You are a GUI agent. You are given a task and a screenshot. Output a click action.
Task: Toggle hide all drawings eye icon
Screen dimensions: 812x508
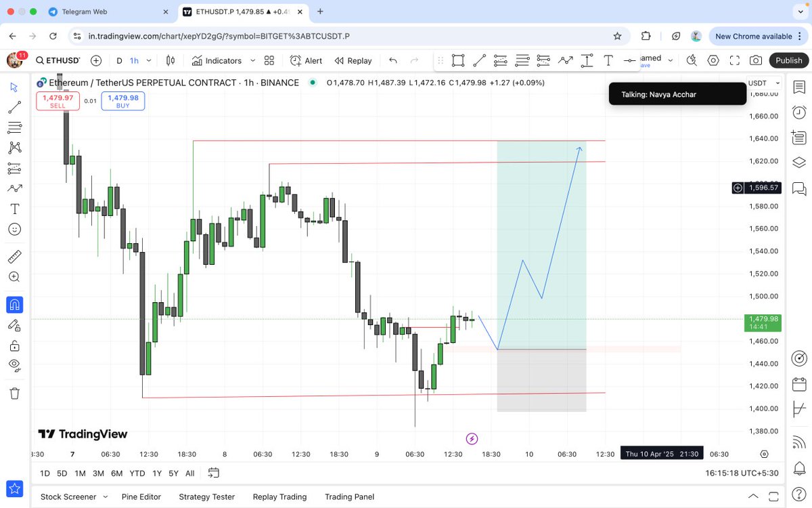[x=14, y=366]
